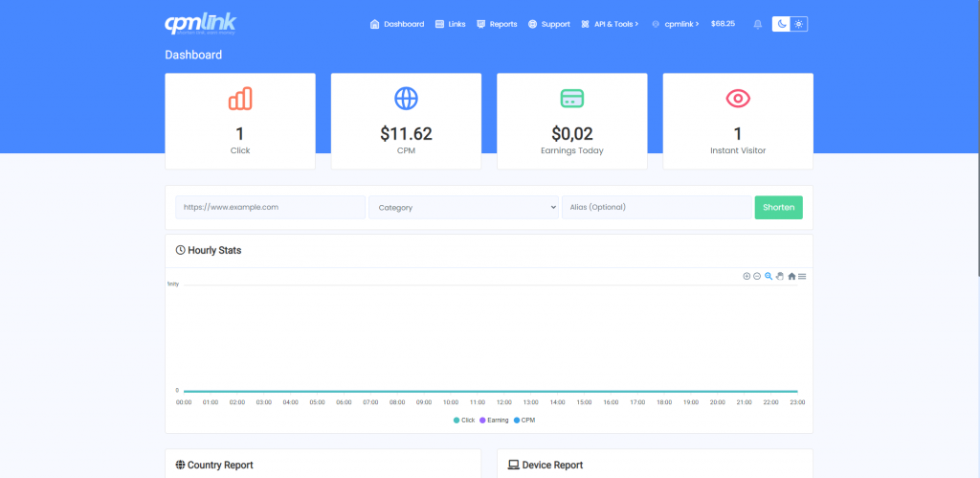Open the notifications bell

(758, 24)
